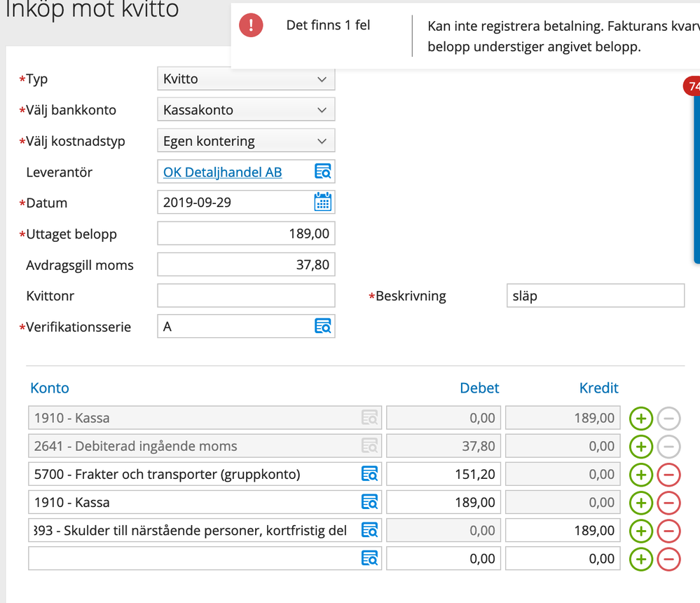Sort by the Konto column header
This screenshot has height=603, width=700.
point(50,388)
